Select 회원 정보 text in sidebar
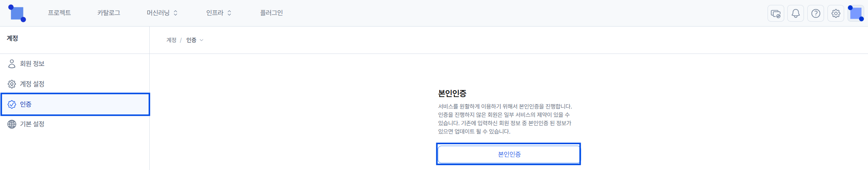 pyautogui.click(x=32, y=64)
